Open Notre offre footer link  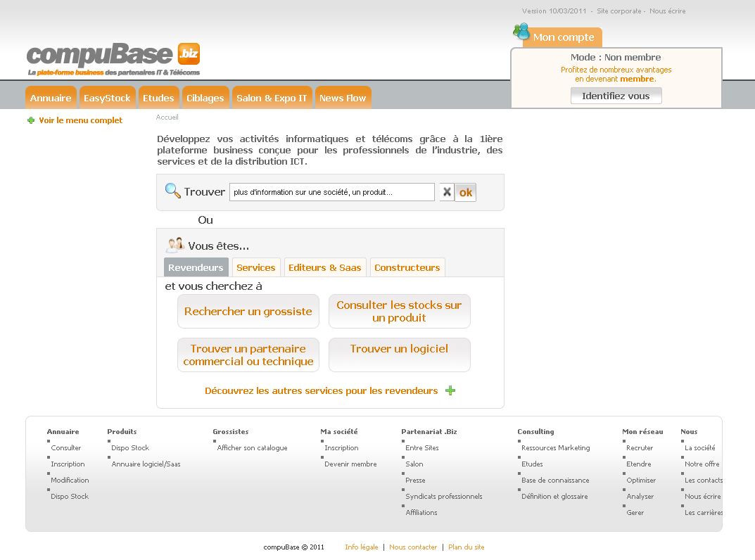(x=702, y=464)
